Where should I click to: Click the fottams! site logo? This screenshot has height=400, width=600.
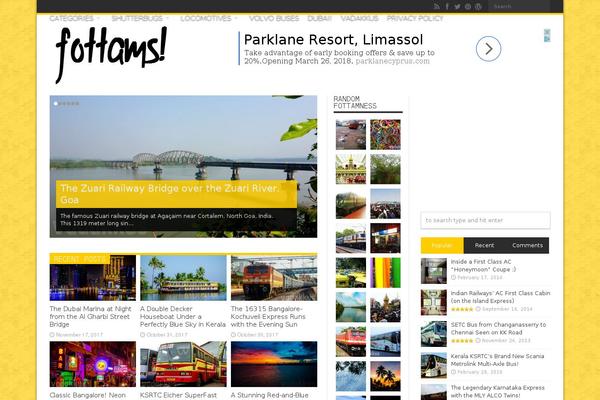tap(111, 54)
